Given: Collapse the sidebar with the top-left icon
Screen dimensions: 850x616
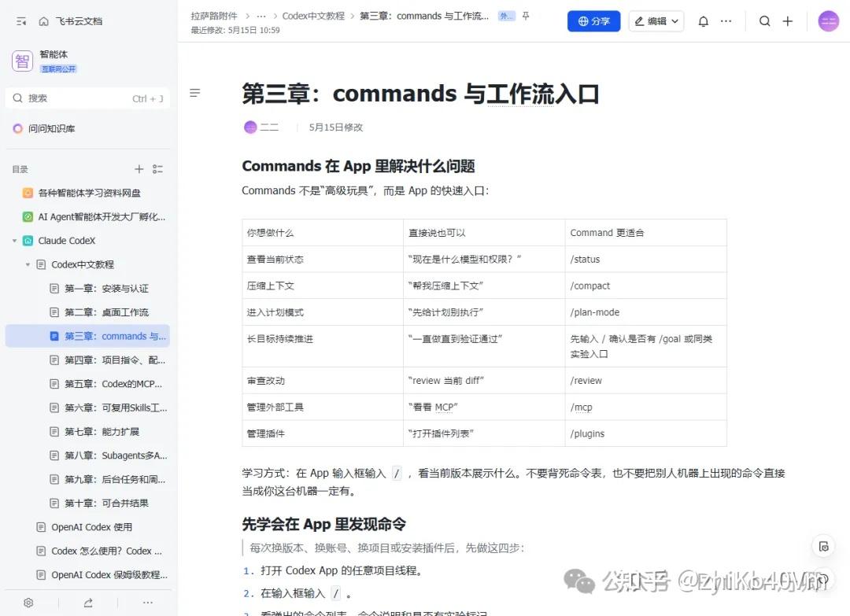Looking at the screenshot, I should tap(21, 21).
